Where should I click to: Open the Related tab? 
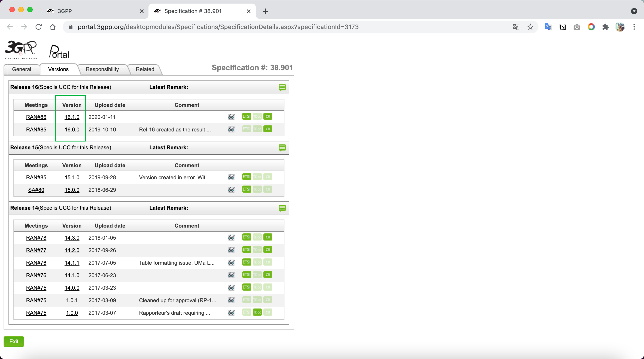point(145,69)
